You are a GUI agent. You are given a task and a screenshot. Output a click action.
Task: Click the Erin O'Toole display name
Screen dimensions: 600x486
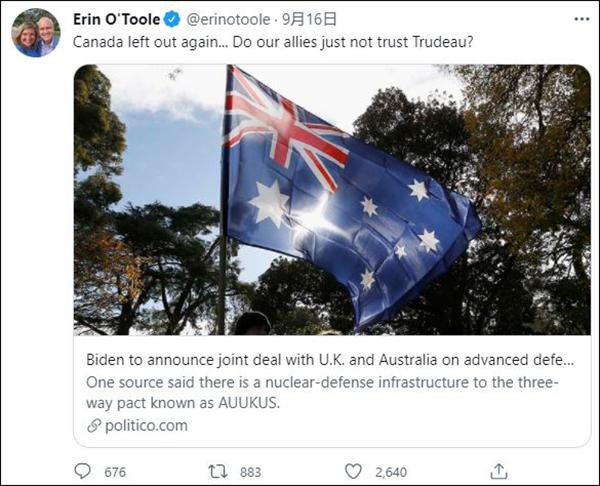coord(117,19)
